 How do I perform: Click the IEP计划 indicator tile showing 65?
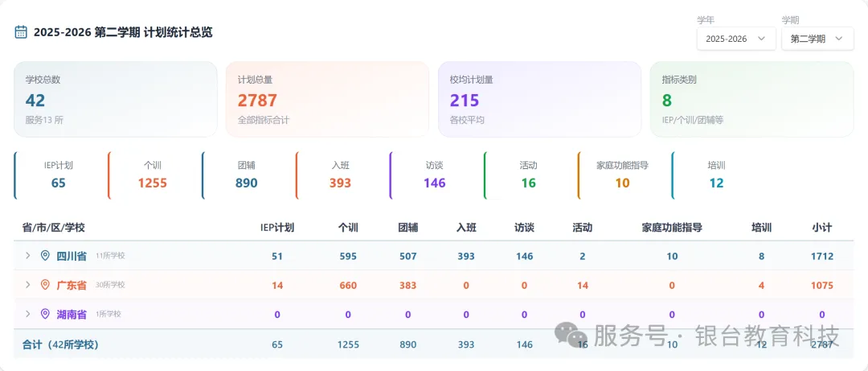59,175
